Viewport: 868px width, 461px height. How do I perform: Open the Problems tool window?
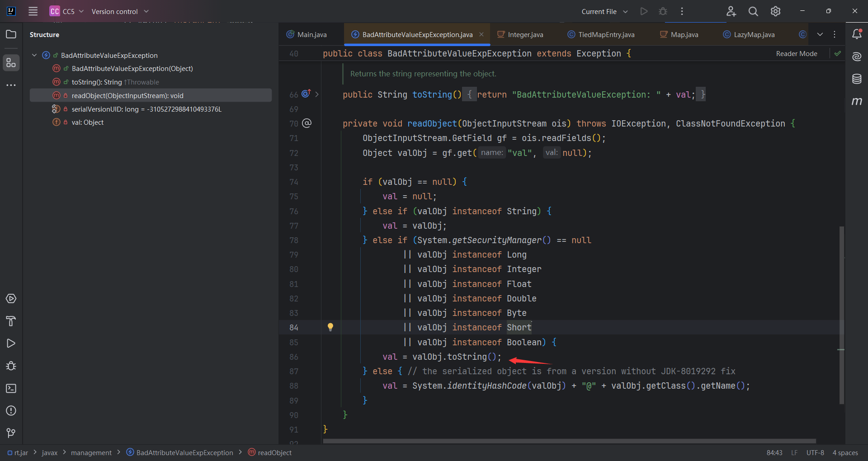click(11, 411)
